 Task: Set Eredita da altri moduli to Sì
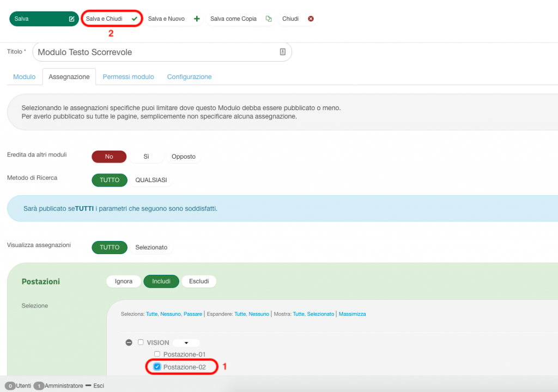[x=146, y=156]
